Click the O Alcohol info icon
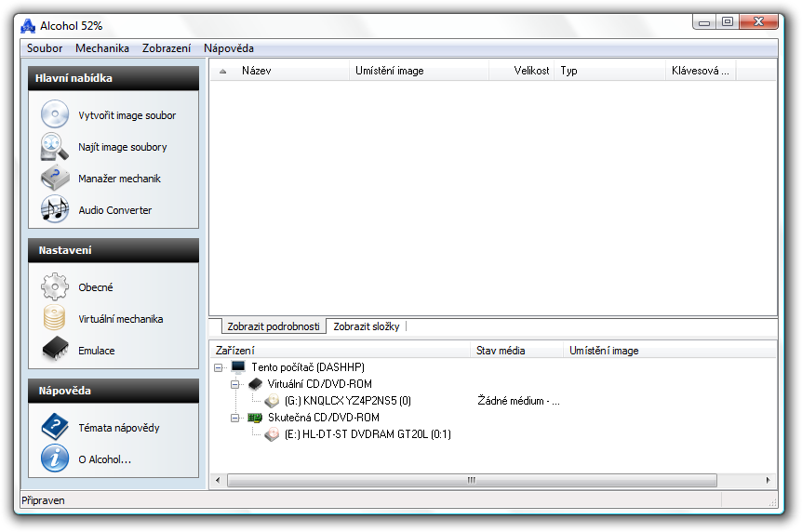 pos(55,459)
